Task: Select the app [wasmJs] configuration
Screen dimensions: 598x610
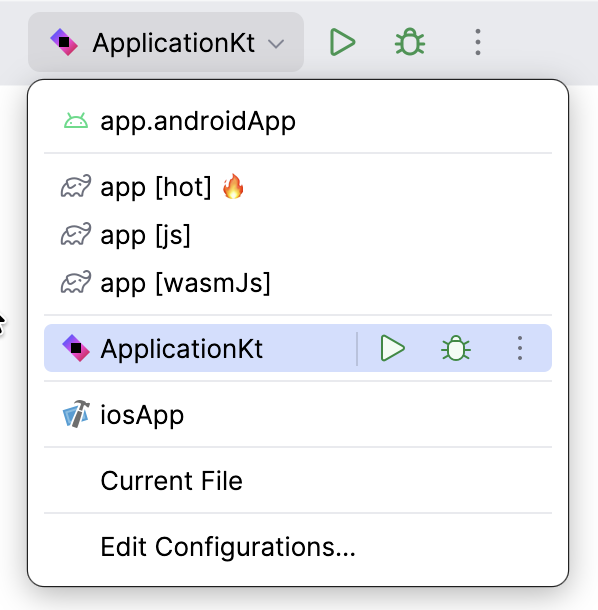Action: click(x=298, y=283)
